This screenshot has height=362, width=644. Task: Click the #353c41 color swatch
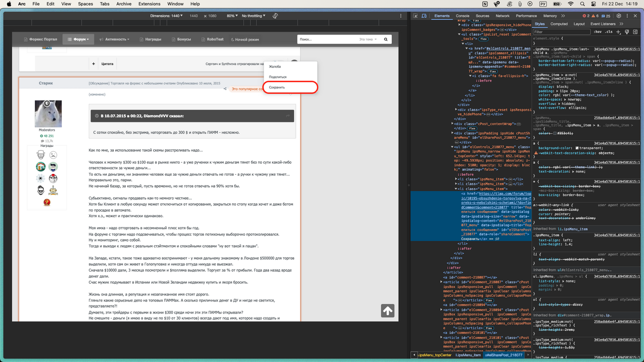(555, 133)
